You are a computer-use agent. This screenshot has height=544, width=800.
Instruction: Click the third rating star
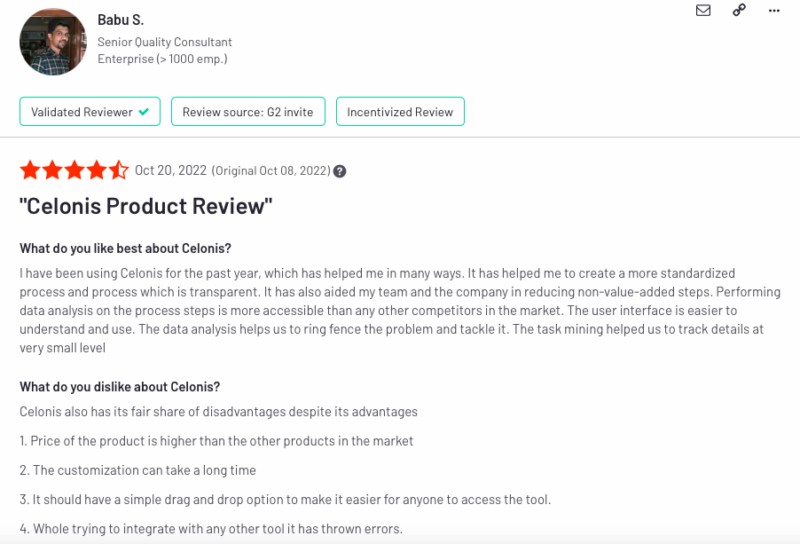74,170
